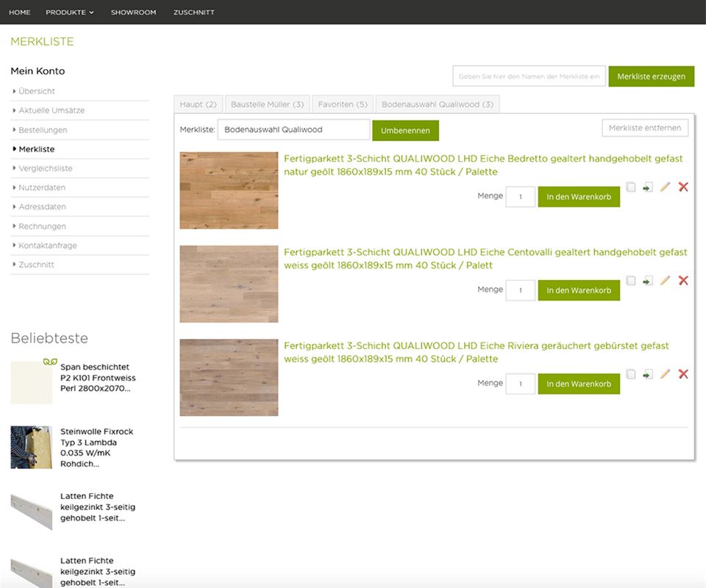Select the Bodenauswahl Qualiwood (3) tab
The height and width of the screenshot is (588, 706).
pyautogui.click(x=438, y=104)
